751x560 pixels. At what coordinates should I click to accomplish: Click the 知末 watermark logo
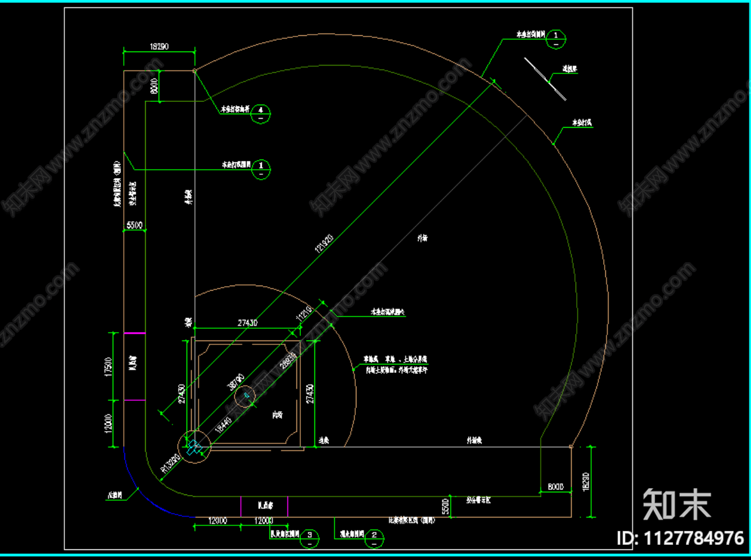click(x=676, y=505)
